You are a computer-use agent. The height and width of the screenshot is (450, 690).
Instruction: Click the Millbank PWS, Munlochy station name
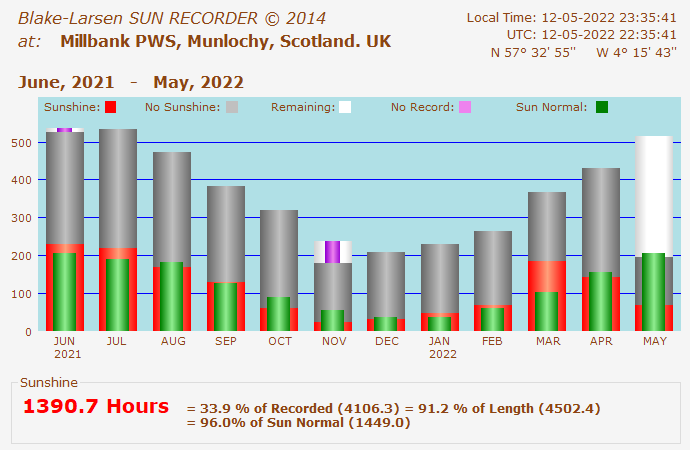click(225, 41)
